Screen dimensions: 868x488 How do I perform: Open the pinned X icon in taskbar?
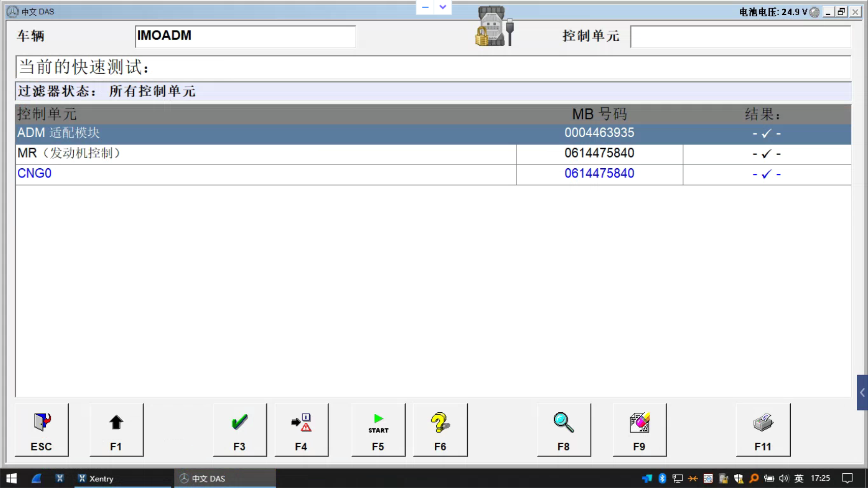coord(59,478)
